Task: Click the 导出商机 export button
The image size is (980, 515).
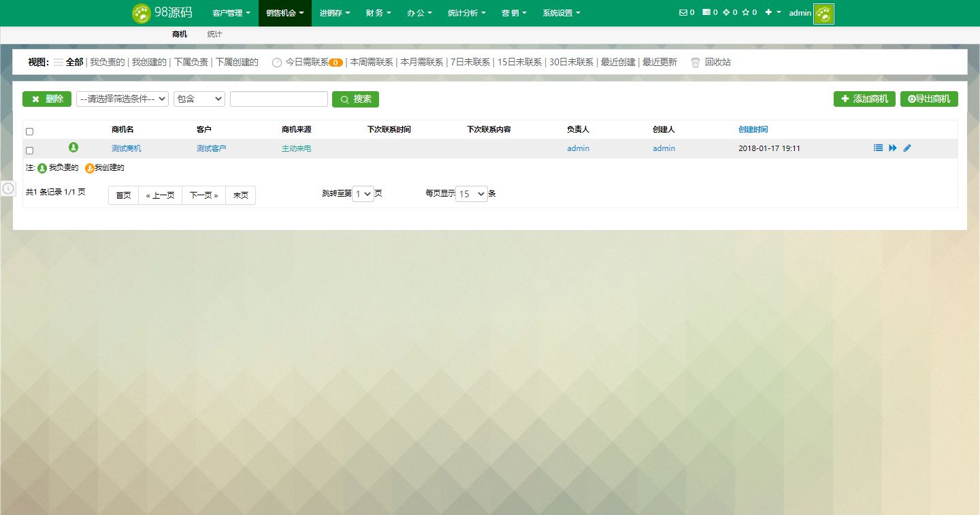Action: click(x=929, y=99)
